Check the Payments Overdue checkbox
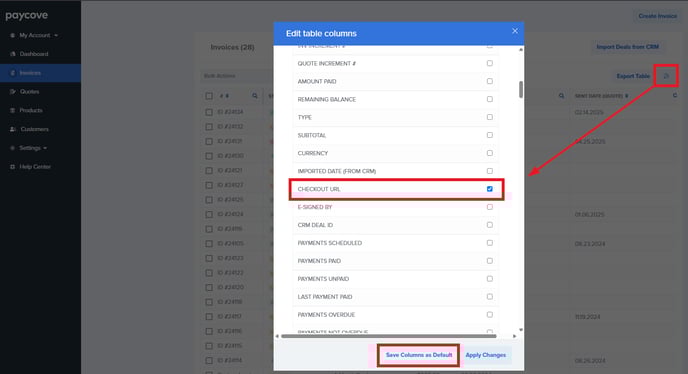 (x=490, y=315)
